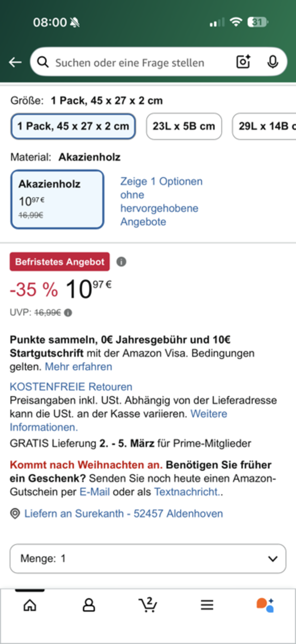This screenshot has width=296, height=644.
Task: Tap the location pin icon
Action: click(x=14, y=514)
